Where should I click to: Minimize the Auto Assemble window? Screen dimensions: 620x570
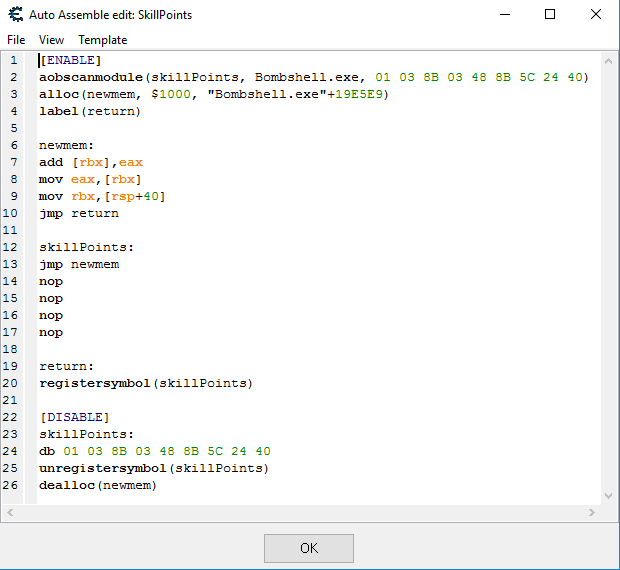(x=503, y=15)
